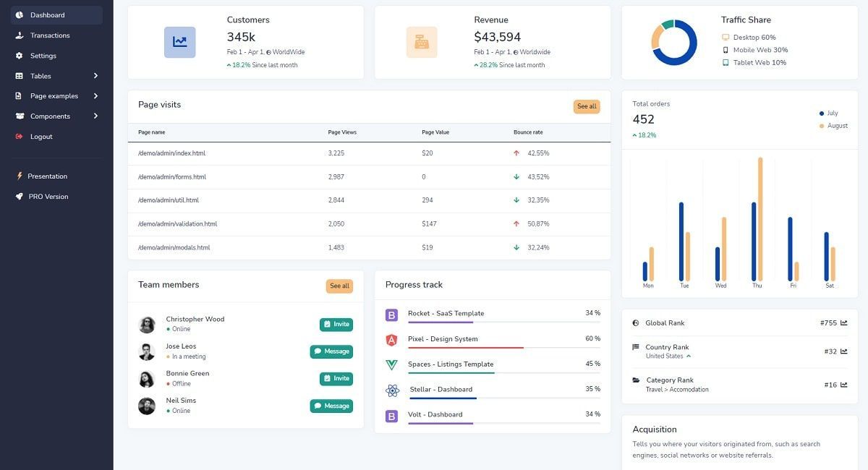Click the red icon next to Pixel Design System
The height and width of the screenshot is (470, 868).
(x=391, y=338)
